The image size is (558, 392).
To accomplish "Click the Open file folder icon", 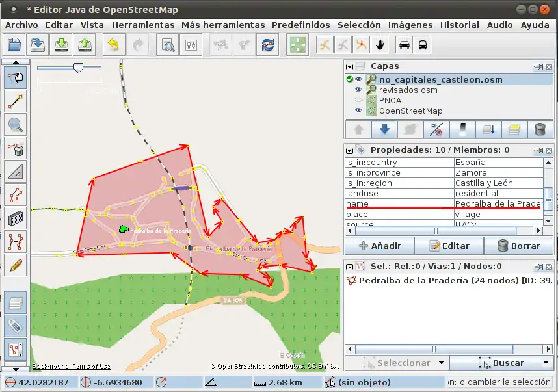I will (x=15, y=45).
